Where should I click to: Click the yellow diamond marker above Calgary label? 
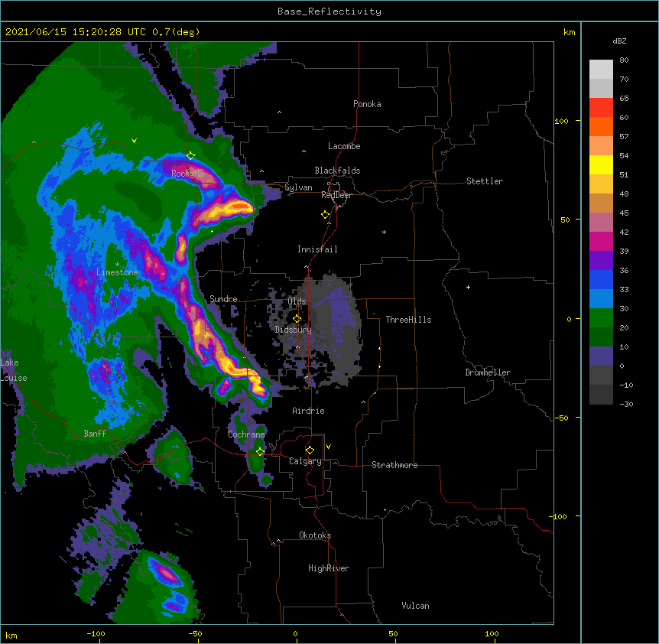coord(310,450)
